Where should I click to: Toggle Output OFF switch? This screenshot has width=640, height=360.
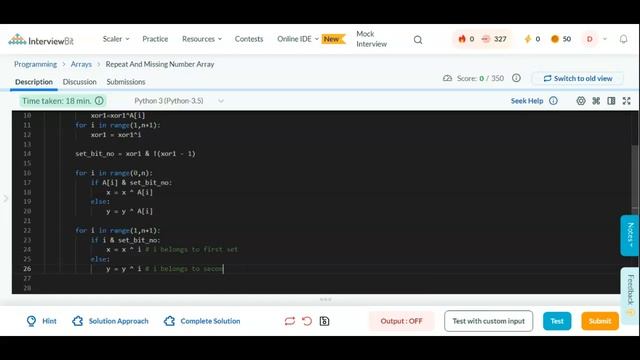401,321
